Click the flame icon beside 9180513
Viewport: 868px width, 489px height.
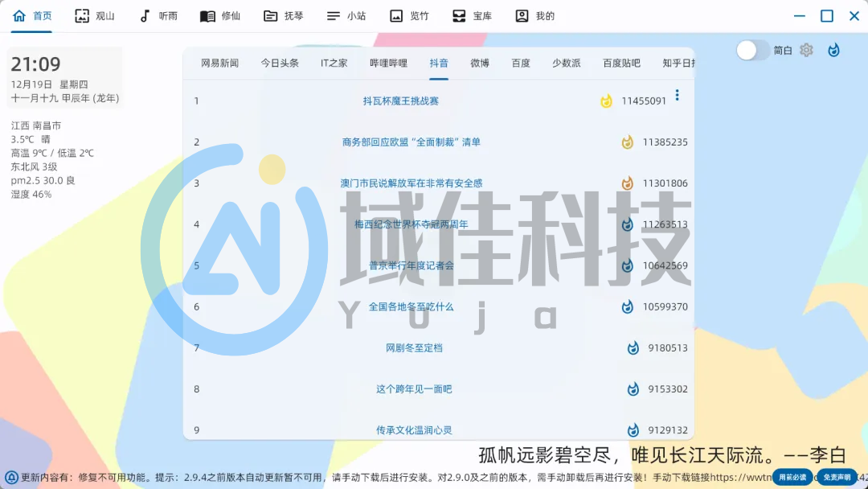[633, 347]
